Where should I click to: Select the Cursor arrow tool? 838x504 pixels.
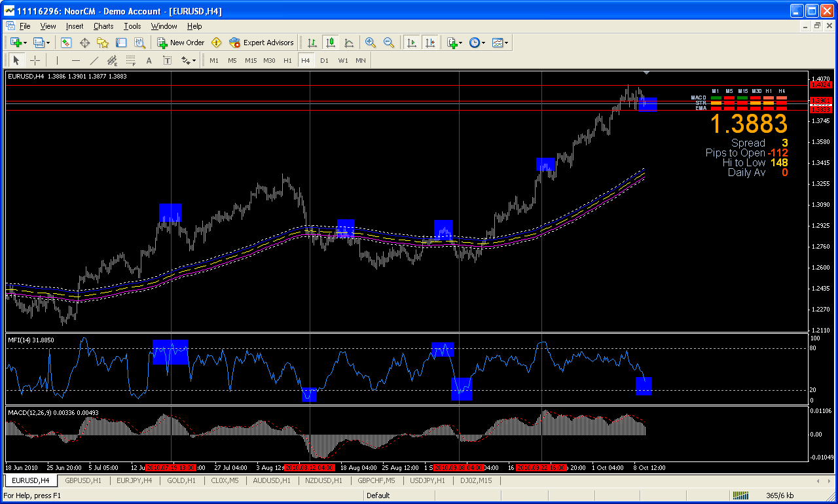tap(16, 60)
